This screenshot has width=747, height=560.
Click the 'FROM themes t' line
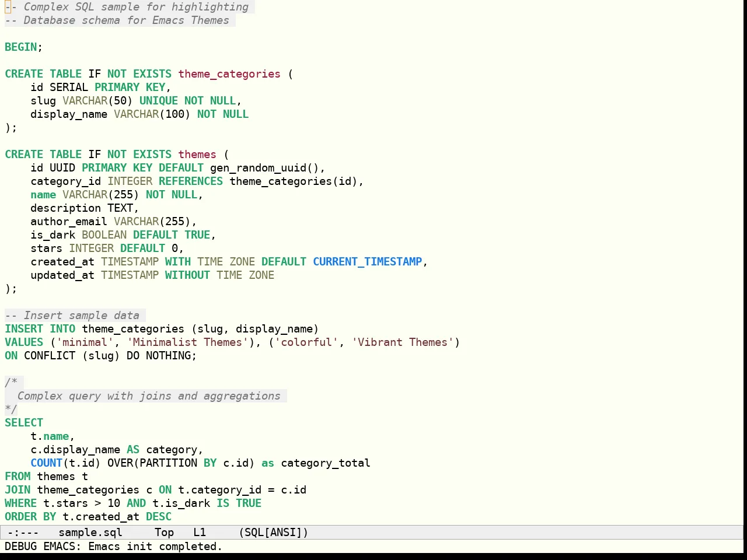click(x=46, y=477)
